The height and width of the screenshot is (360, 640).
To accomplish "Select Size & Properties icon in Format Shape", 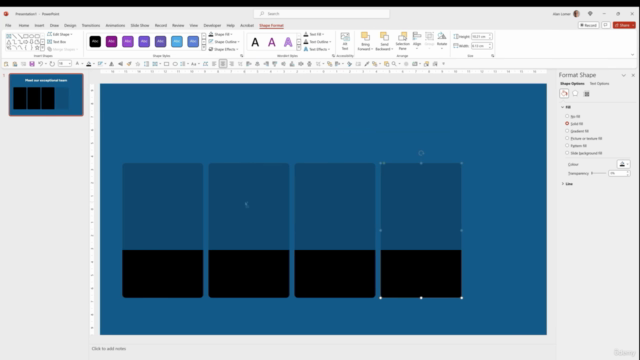I will (x=587, y=93).
